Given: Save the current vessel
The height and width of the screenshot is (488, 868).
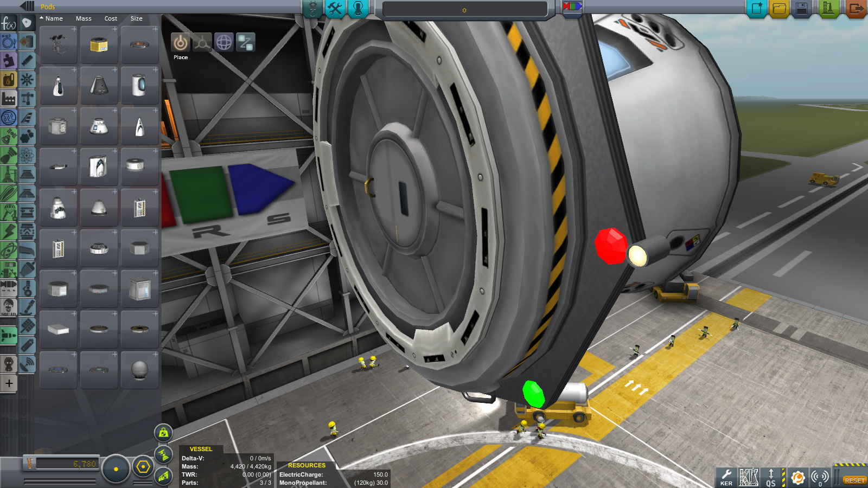Looking at the screenshot, I should (x=801, y=8).
